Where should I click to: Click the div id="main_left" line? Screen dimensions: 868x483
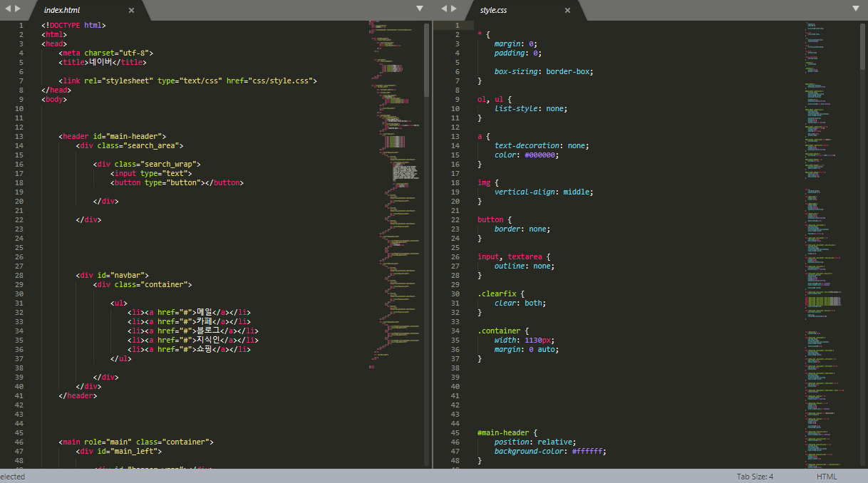pyautogui.click(x=119, y=451)
